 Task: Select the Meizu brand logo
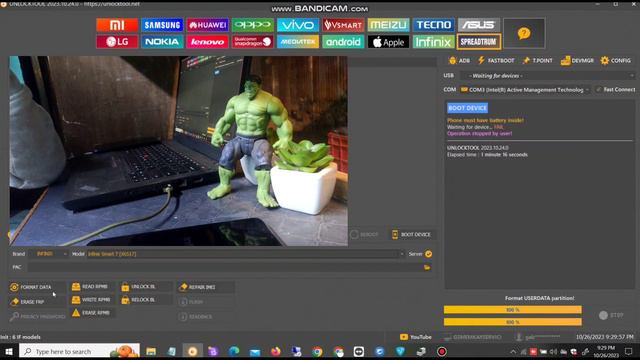(388, 25)
